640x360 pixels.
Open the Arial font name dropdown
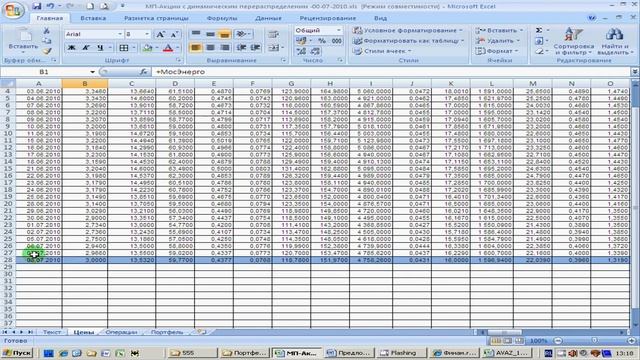click(120, 34)
